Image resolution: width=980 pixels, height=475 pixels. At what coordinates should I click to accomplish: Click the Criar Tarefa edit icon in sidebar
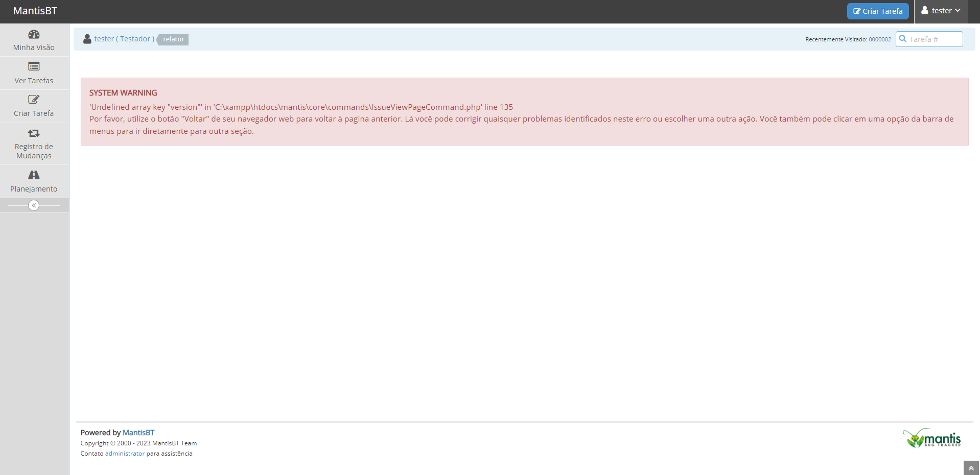click(34, 100)
